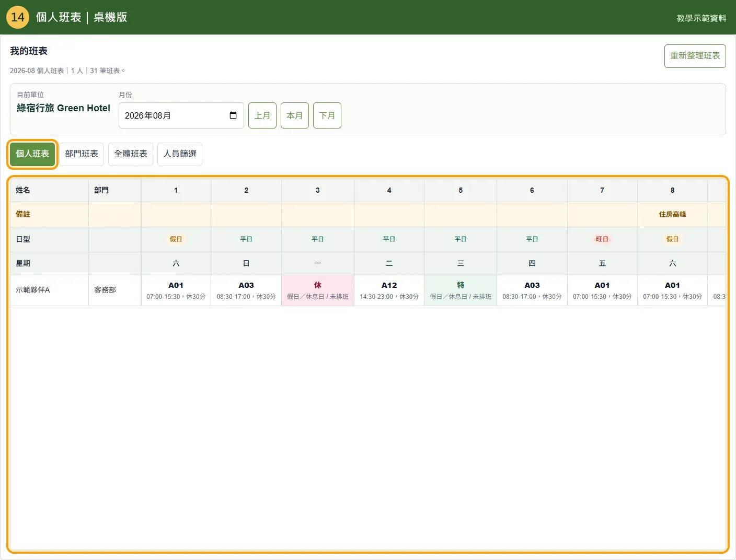Click the 綠宿行旅 Green Hotel unit name
Screen dimensions: 736x560
tap(63, 108)
